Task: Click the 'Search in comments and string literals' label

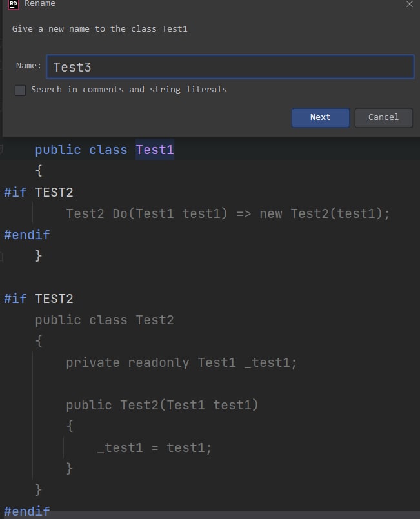Action: 129,90
